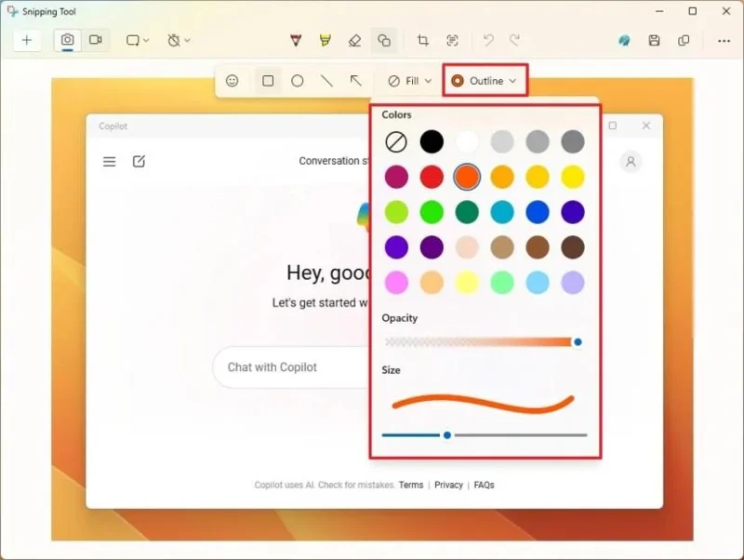Pick the cyan color swatch

502,212
